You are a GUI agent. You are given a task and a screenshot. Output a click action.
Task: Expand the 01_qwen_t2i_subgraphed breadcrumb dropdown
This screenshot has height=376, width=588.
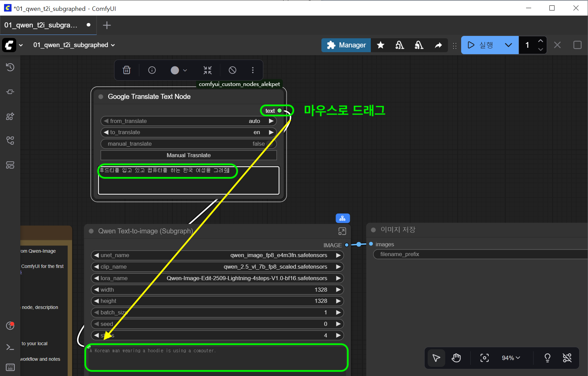pyautogui.click(x=74, y=45)
